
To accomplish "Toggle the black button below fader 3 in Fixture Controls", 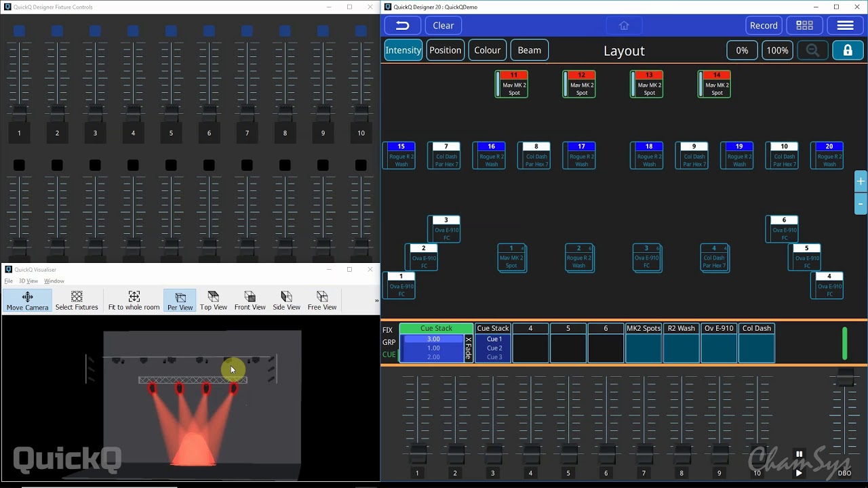I will tap(95, 165).
